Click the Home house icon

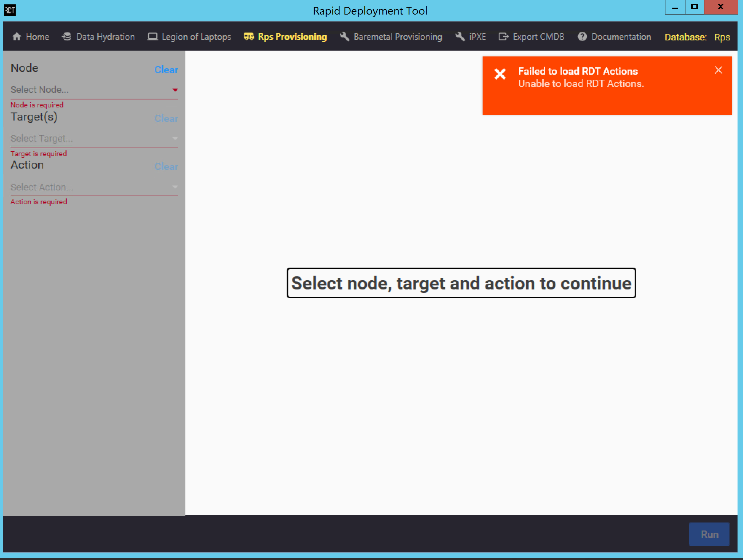(17, 37)
